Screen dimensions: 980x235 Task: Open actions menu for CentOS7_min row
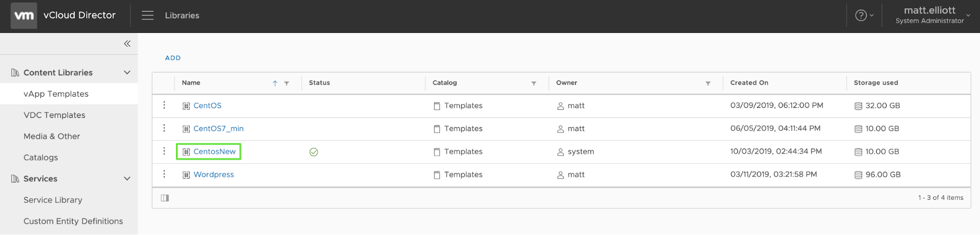click(x=164, y=128)
